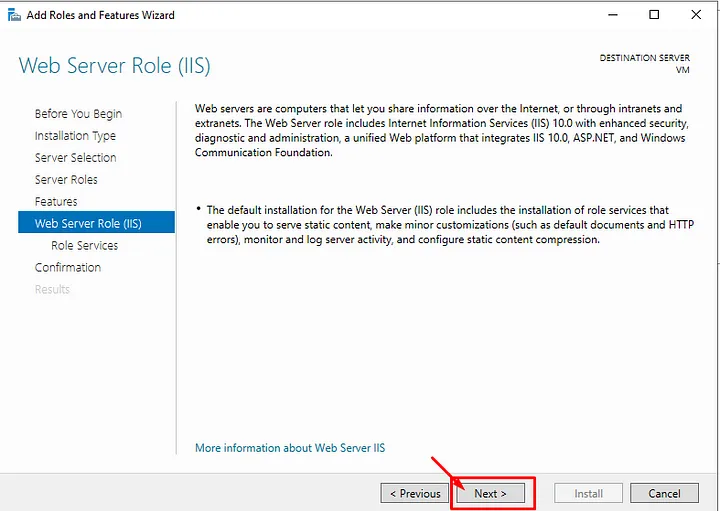720x511 pixels.
Task: Click the greyed-out Results step
Action: (x=52, y=290)
